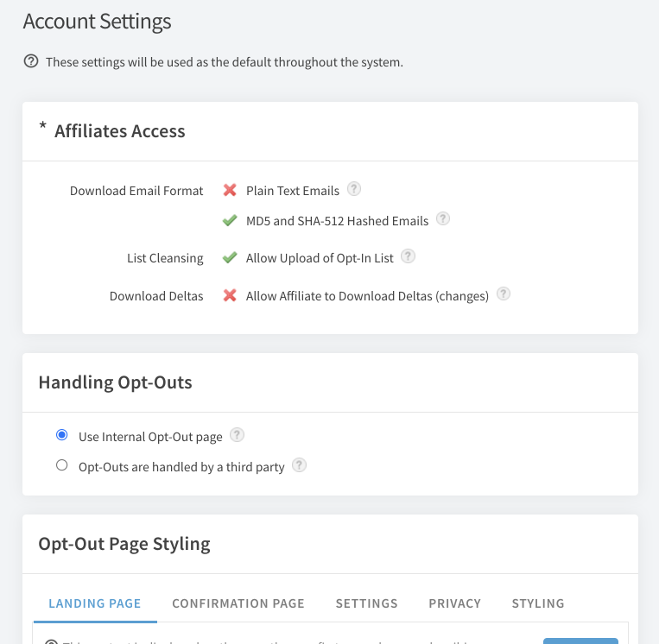
Task: Open the Styling tab
Action: point(538,603)
